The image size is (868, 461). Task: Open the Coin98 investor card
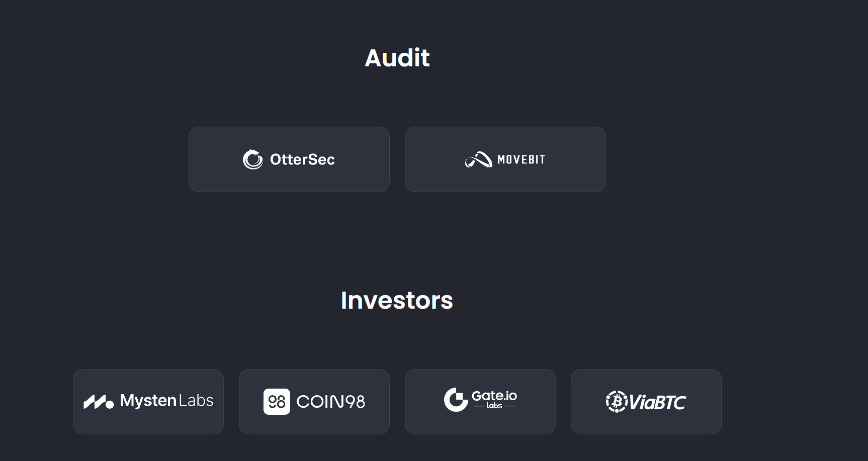tap(314, 402)
